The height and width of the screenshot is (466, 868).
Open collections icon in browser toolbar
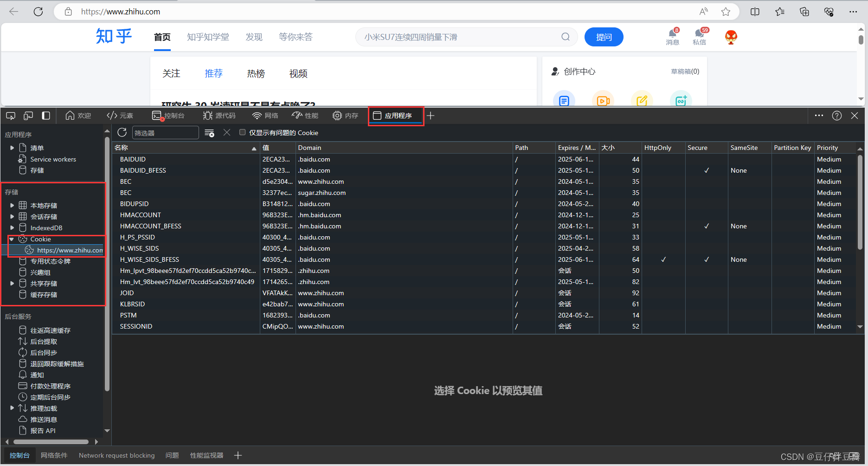click(804, 12)
